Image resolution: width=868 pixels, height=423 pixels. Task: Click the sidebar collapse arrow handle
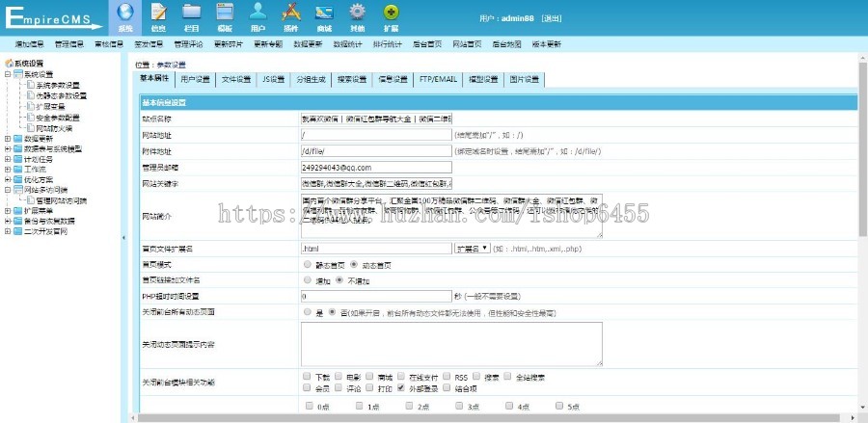pyautogui.click(x=123, y=238)
